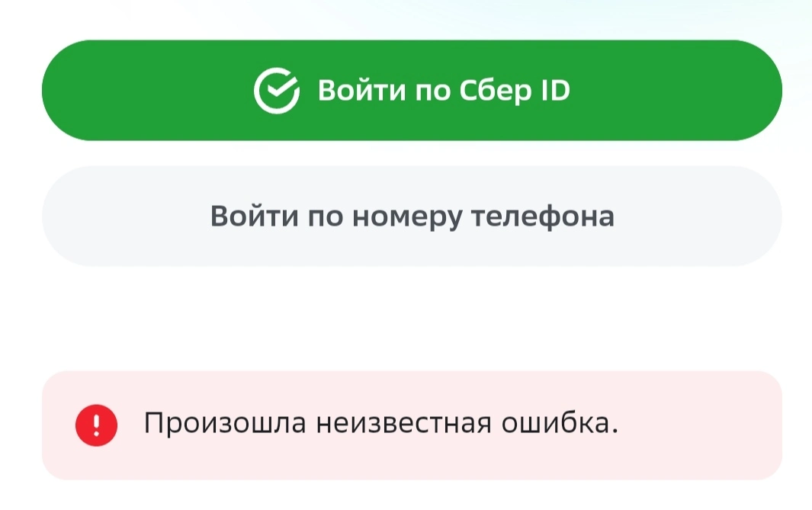Choose phone number login option
This screenshot has height=510, width=812.
pos(412,216)
